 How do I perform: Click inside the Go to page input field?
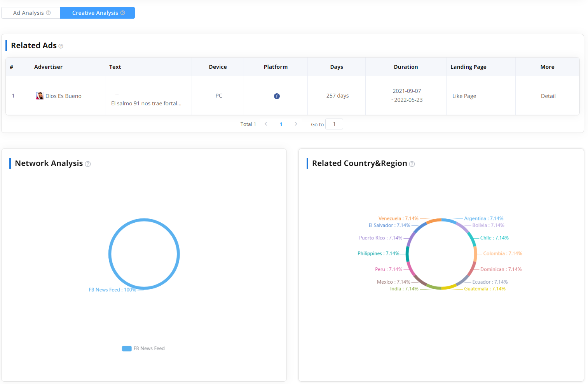[334, 124]
